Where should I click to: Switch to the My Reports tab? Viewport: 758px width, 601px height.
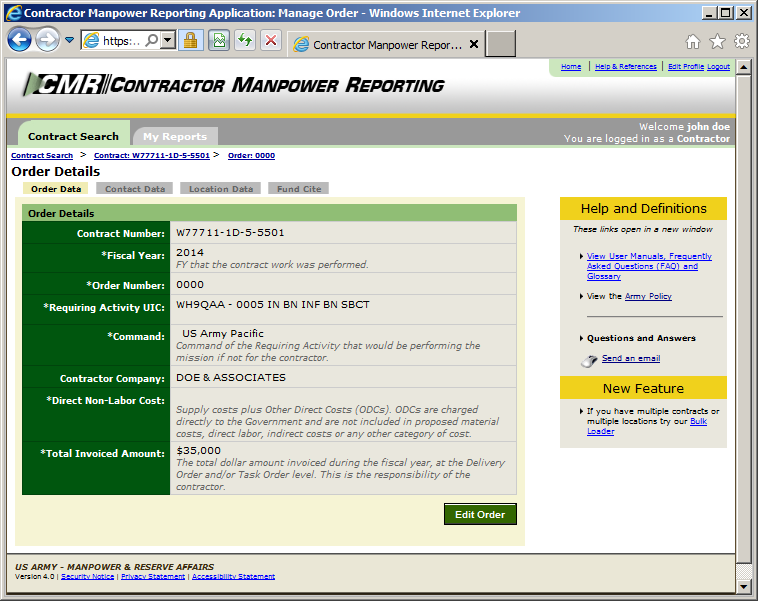175,137
